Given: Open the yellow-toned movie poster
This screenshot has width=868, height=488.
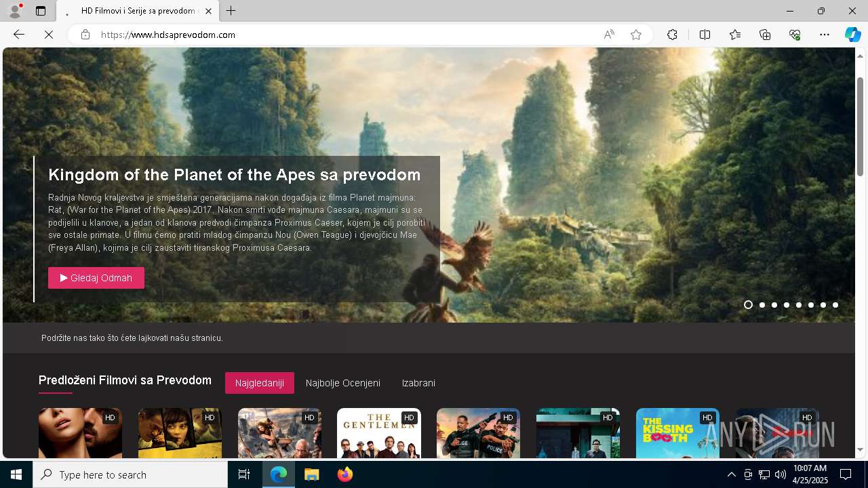Looking at the screenshot, I should pyautogui.click(x=180, y=434).
